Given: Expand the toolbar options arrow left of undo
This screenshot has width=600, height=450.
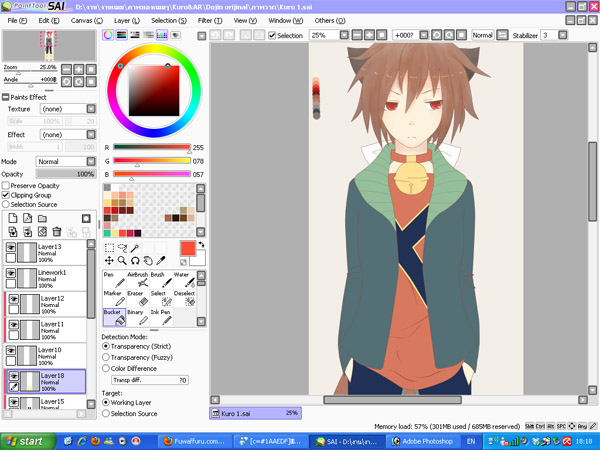Looking at the screenshot, I should click(x=202, y=36).
